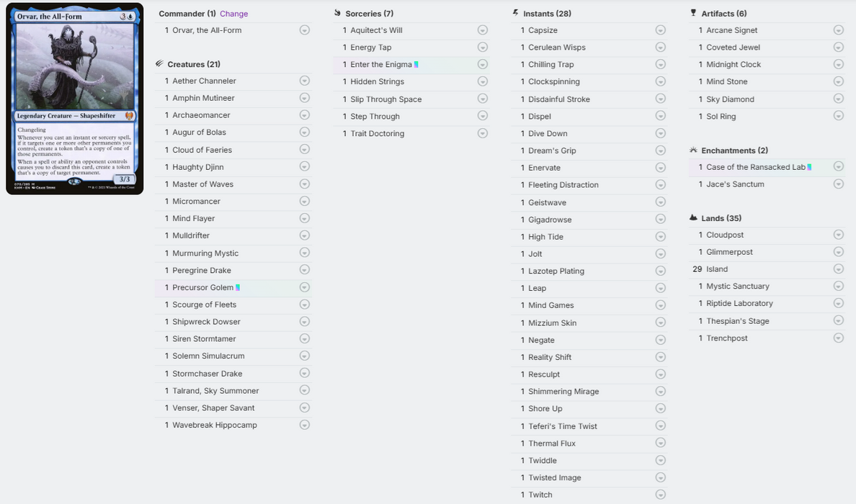Screen dimensions: 856x504
Task: Open options dropdown for Twitch
Action: tap(661, 495)
